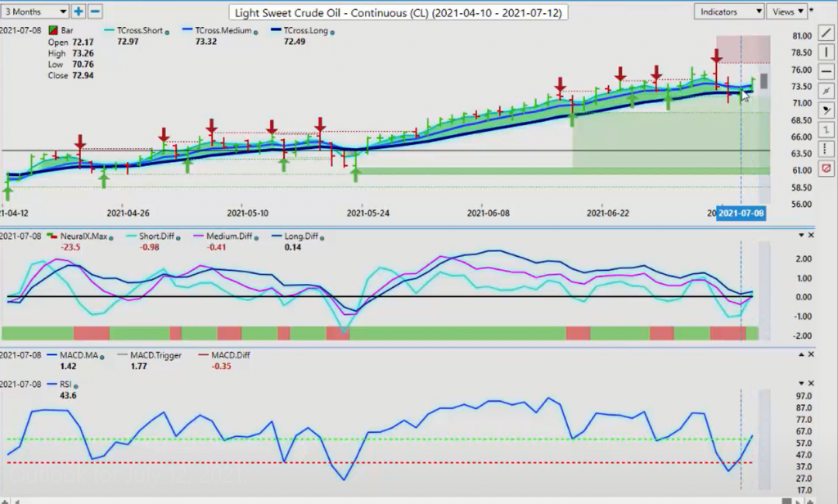838x504 pixels.
Task: Open the Indicators dropdown
Action: click(728, 11)
